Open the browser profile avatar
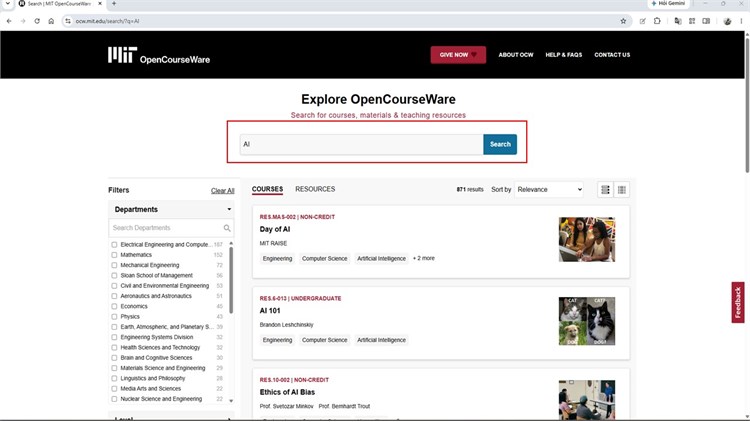Viewport: 750px width, 422px height. tap(728, 21)
